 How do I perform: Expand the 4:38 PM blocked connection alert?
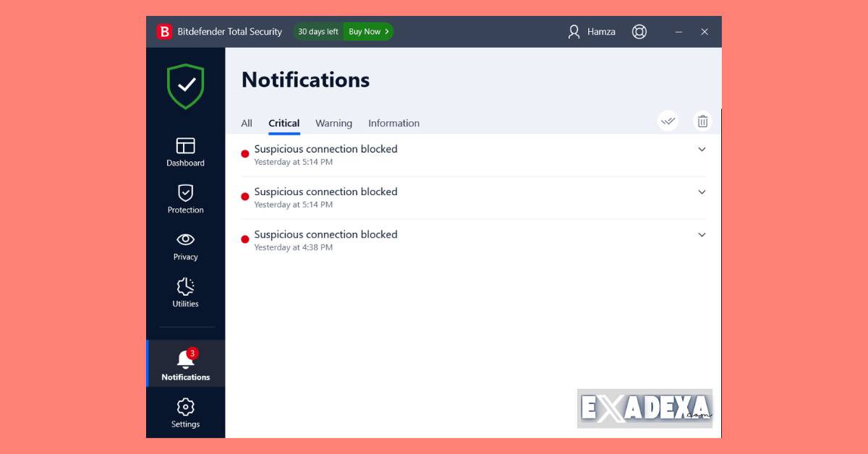[701, 234]
